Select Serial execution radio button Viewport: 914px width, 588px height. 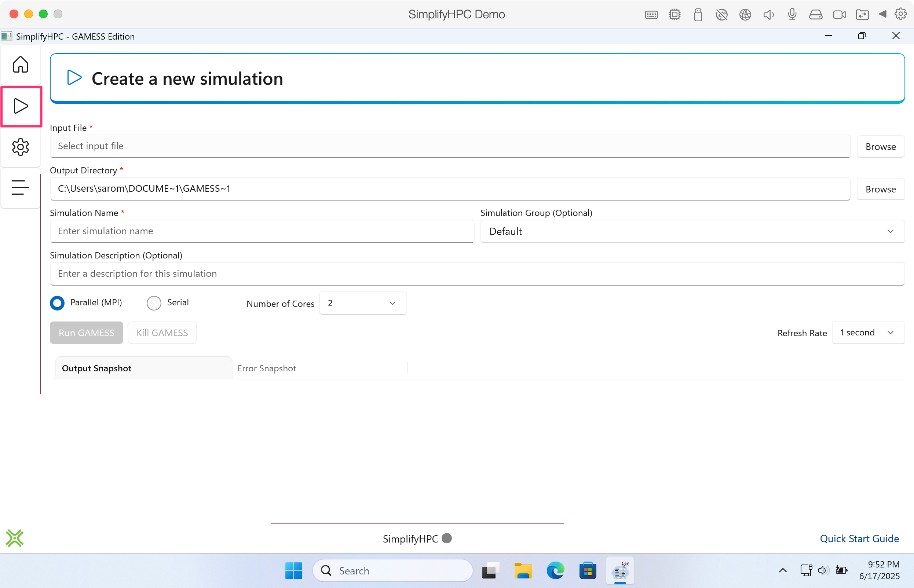154,303
